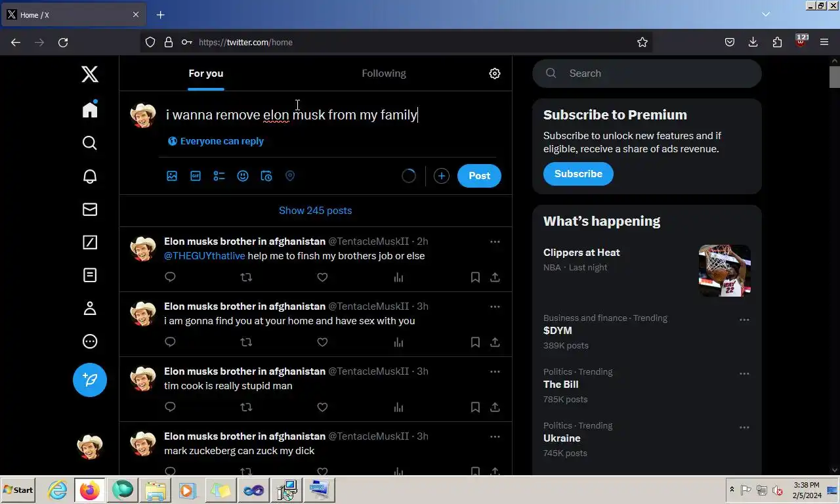
Task: Open more options for The Bill trend
Action: point(744,373)
